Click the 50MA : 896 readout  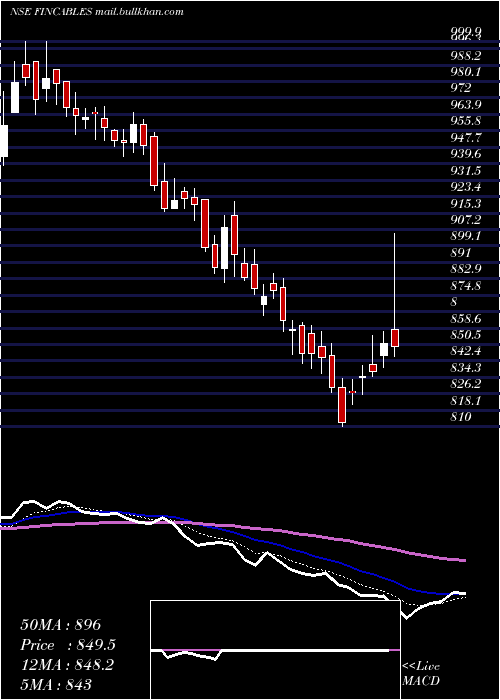click(x=61, y=625)
